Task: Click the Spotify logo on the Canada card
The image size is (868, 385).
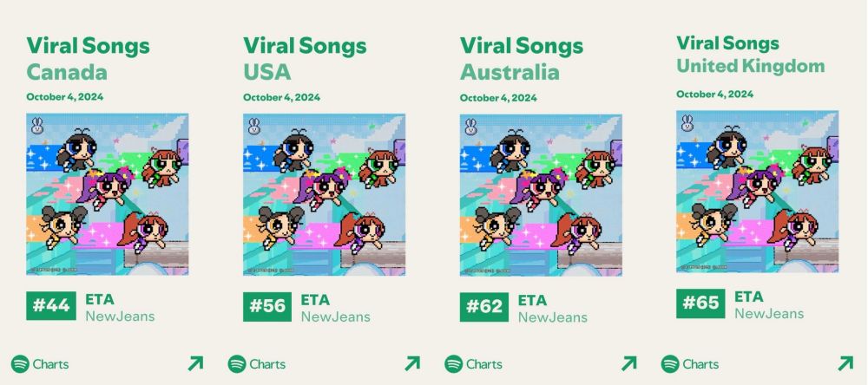Action: click(20, 364)
